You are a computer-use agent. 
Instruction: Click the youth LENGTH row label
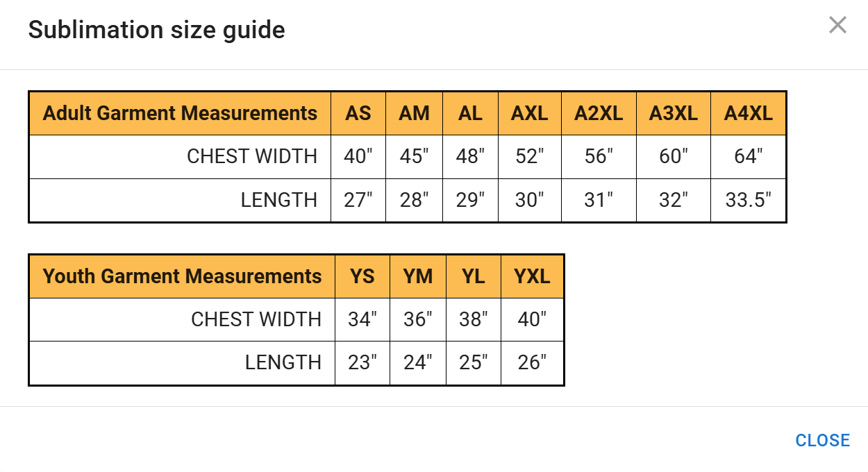283,362
